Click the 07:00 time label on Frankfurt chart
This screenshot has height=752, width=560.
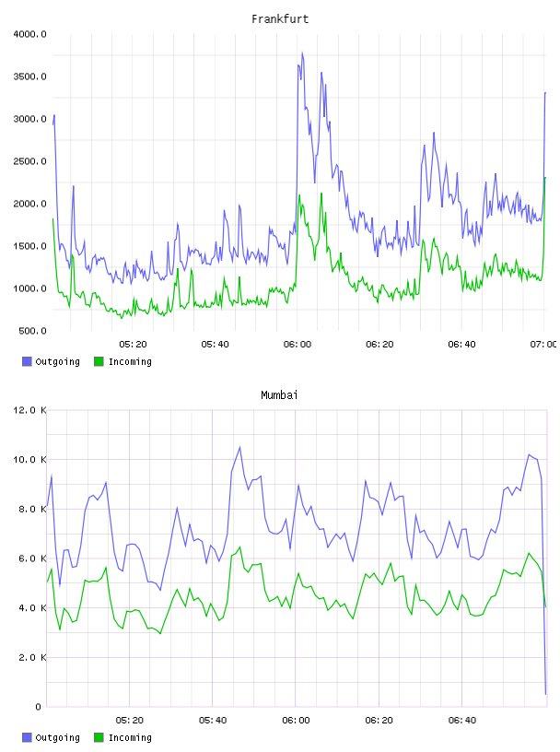coord(543,345)
